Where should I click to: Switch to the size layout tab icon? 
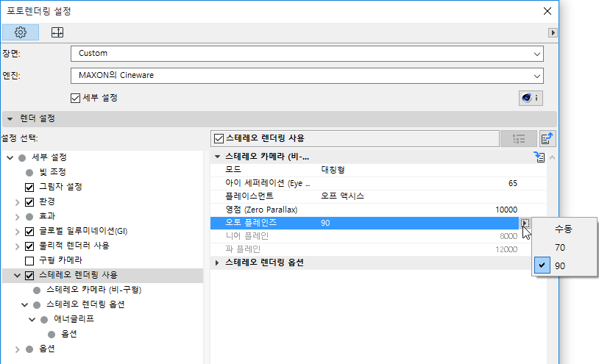coord(57,32)
